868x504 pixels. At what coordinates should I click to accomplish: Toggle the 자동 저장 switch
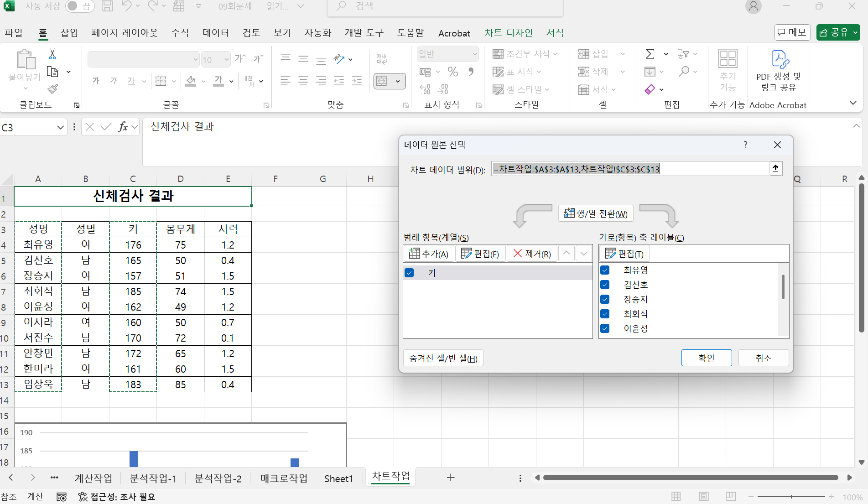coord(79,6)
